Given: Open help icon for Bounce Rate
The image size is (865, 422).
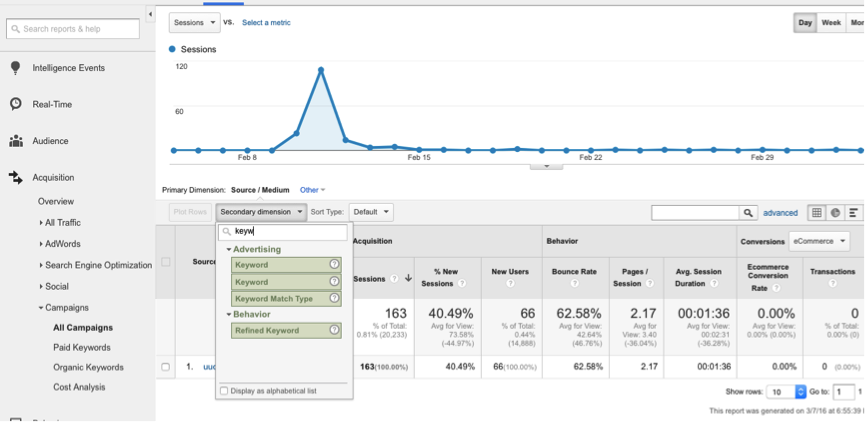Looking at the screenshot, I should click(574, 284).
